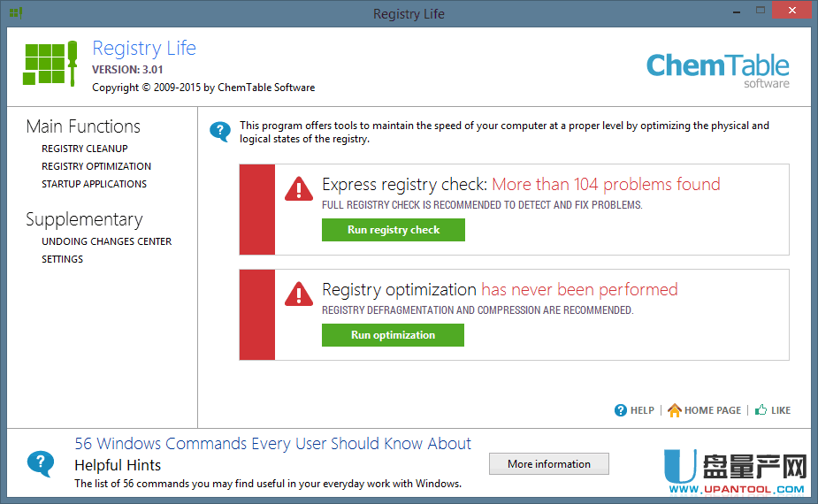Click the Help question mark icon
The height and width of the screenshot is (504, 818).
pyautogui.click(x=620, y=410)
